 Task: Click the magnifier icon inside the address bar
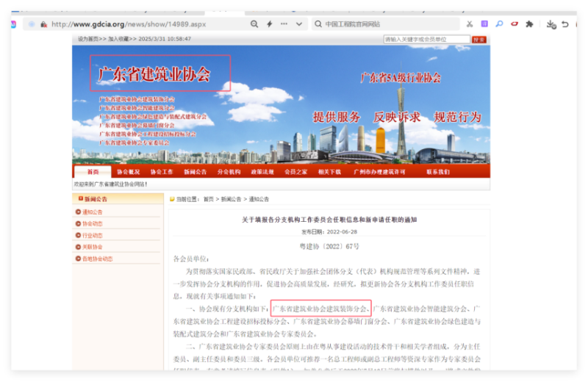[254, 24]
